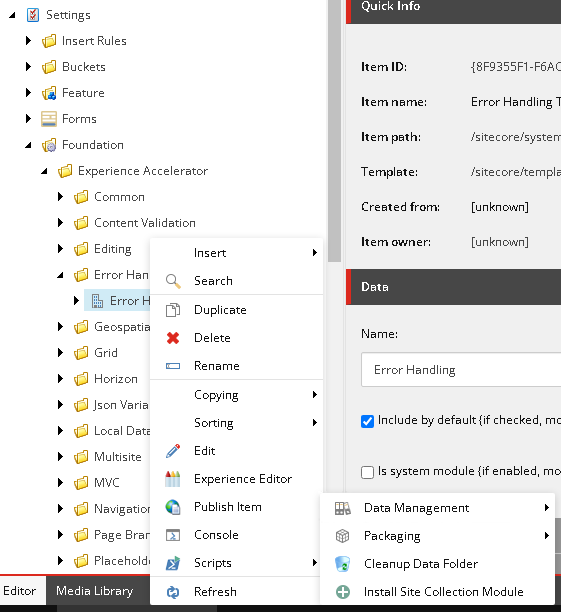Click the Console terminal icon
561x612 pixels.
point(173,535)
